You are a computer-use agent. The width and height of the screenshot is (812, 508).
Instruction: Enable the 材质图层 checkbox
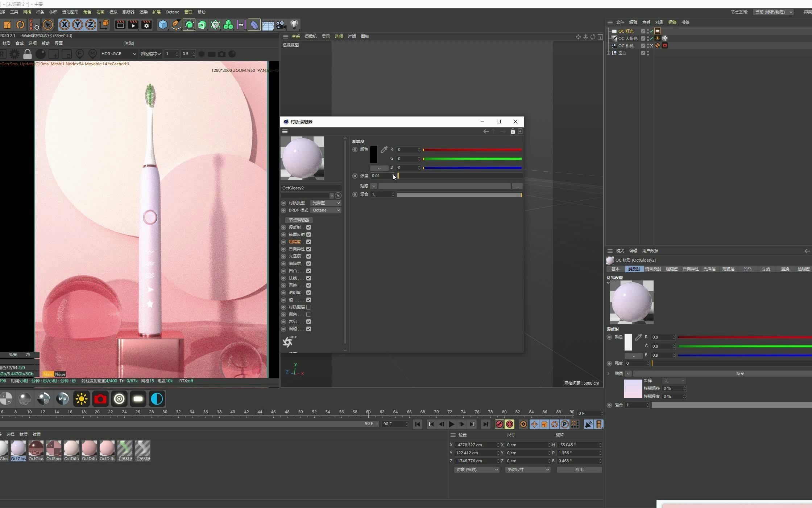click(x=308, y=307)
